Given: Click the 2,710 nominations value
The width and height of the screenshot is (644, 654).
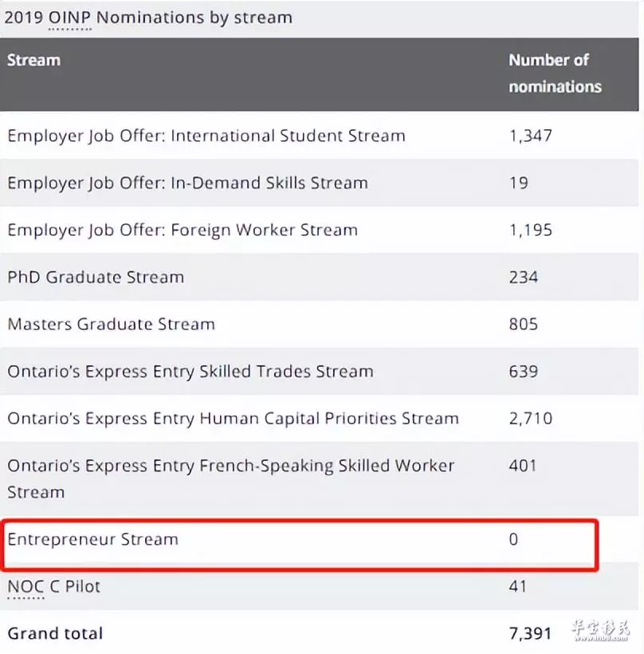Looking at the screenshot, I should pyautogui.click(x=531, y=419).
